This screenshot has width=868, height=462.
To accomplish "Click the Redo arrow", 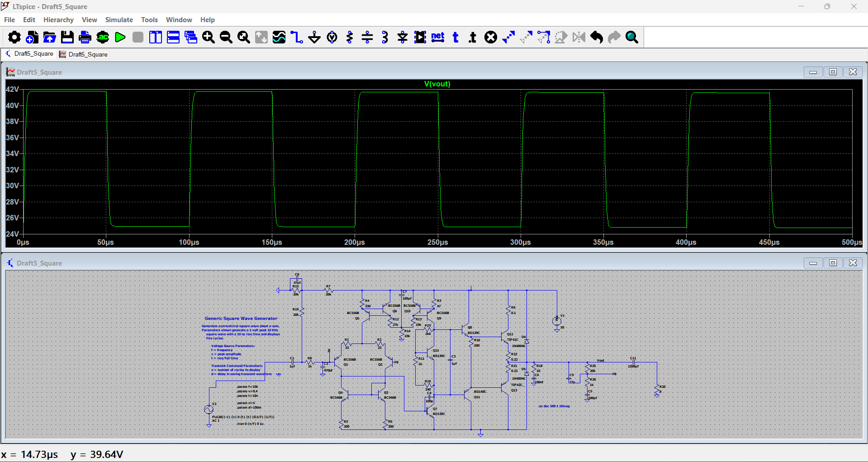I will 614,37.
